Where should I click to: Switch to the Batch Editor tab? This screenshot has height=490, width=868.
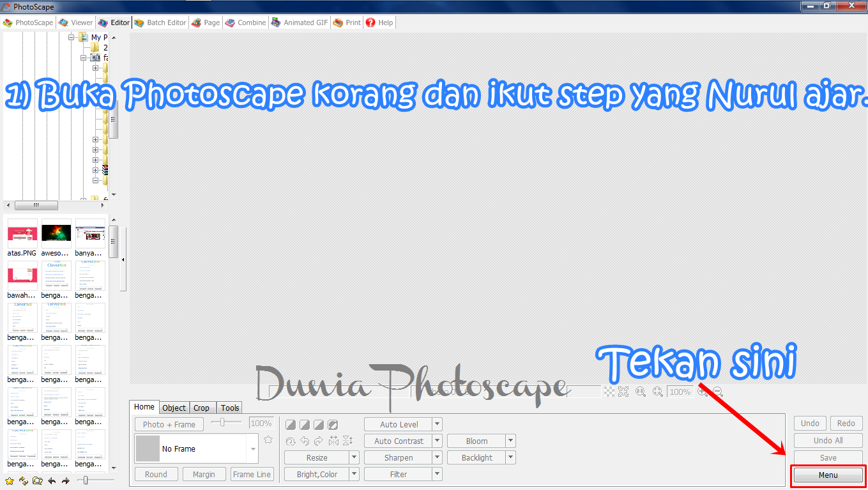point(160,22)
